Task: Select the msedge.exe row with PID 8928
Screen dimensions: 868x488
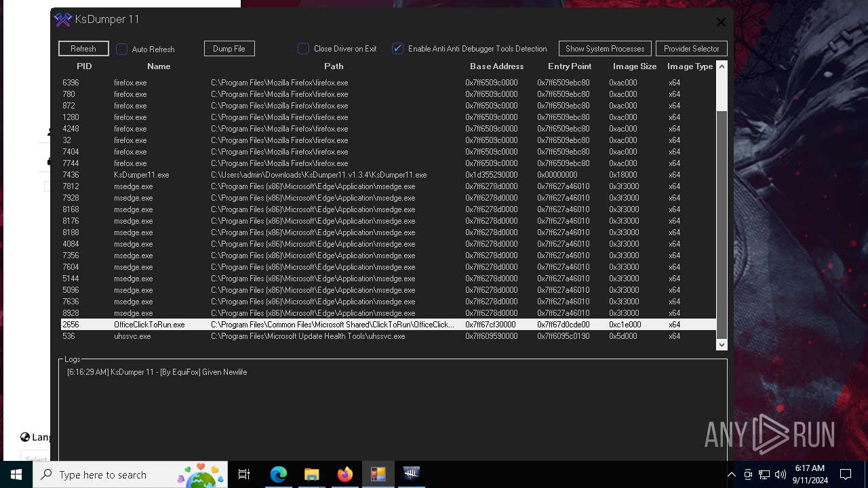Action: [x=388, y=313]
